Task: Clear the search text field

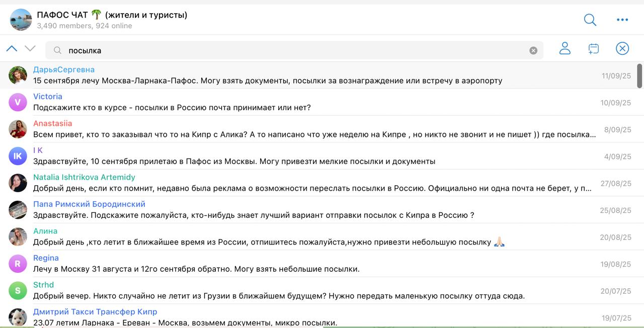Action: [x=533, y=50]
